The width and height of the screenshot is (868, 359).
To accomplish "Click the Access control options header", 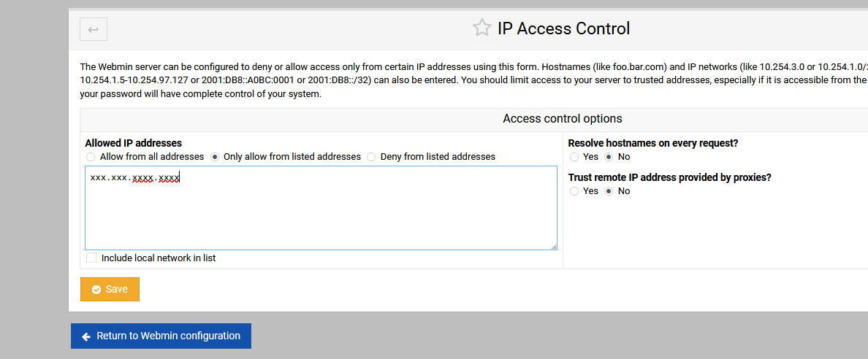I will tap(562, 119).
